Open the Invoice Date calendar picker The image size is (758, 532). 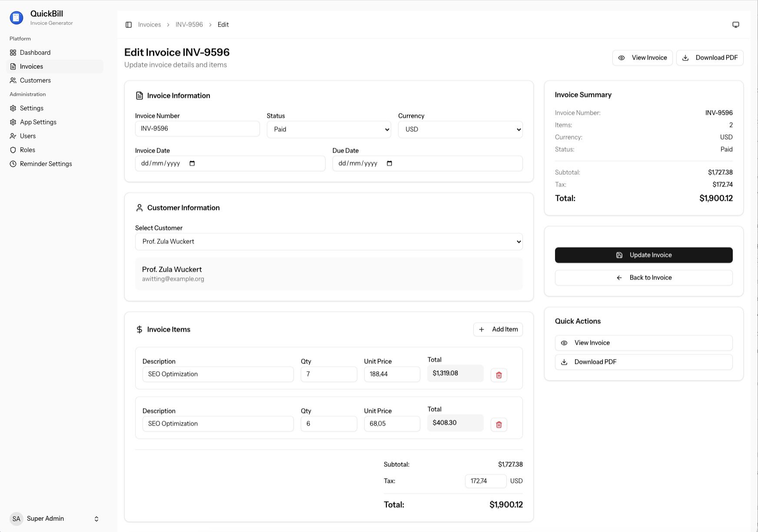click(x=192, y=163)
